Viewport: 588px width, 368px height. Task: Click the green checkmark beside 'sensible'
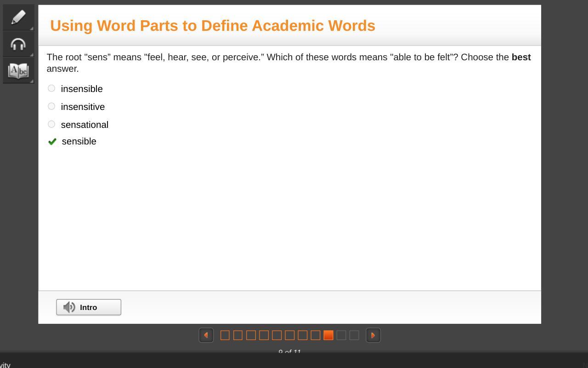click(x=52, y=142)
